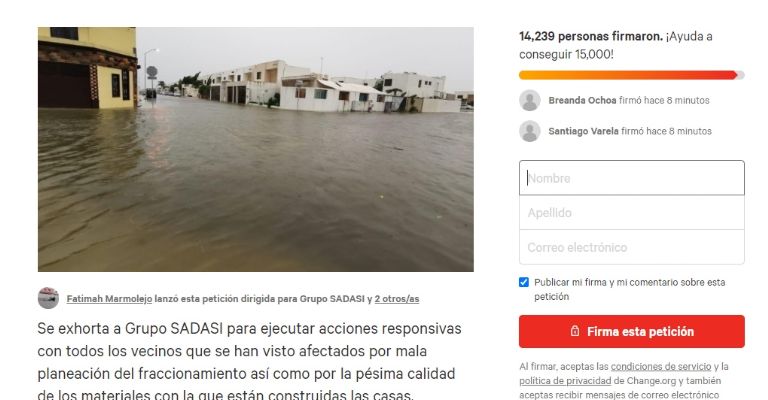Open the Fatimah Marmolejo profile link
The width and height of the screenshot is (768, 400).
[x=109, y=299]
